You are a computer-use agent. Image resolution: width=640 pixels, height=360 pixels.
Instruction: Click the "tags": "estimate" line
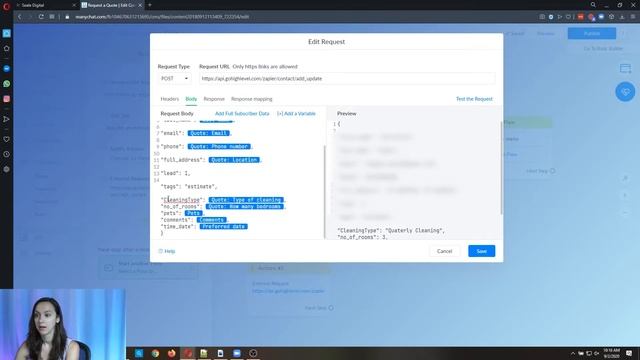189,187
